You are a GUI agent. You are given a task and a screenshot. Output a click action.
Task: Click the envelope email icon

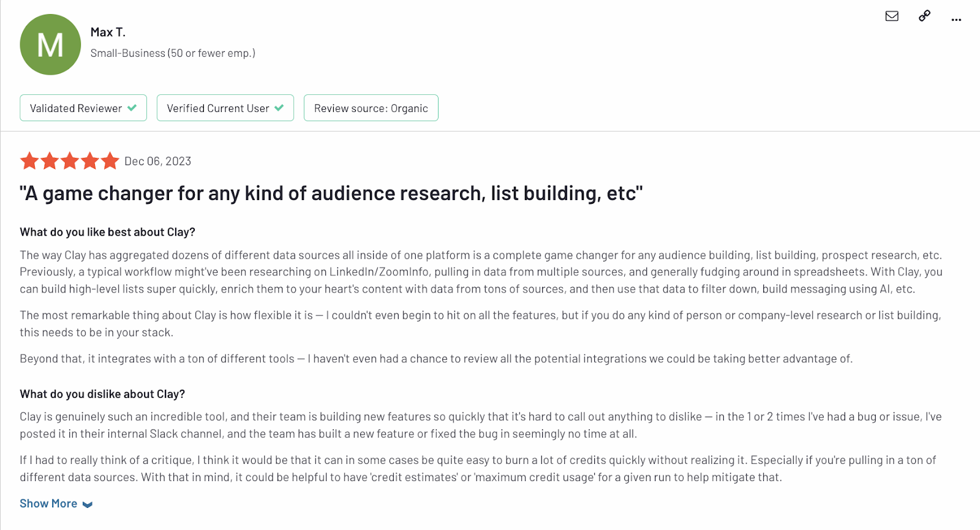point(892,16)
